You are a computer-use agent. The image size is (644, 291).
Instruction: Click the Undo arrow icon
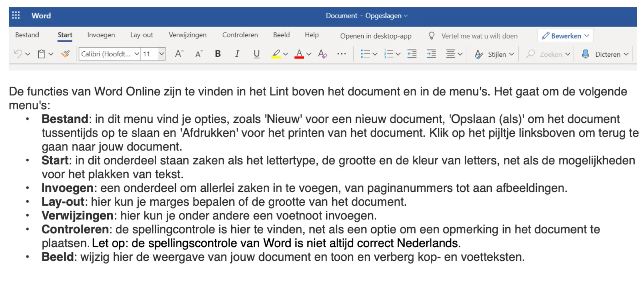(x=18, y=54)
